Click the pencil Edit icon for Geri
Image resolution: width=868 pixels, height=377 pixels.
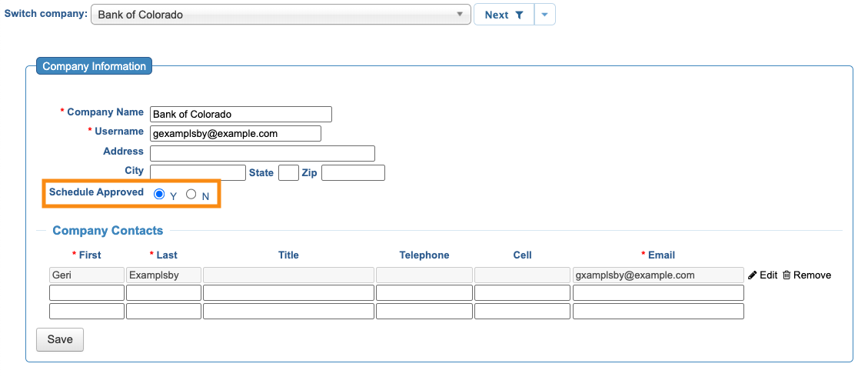click(x=753, y=275)
